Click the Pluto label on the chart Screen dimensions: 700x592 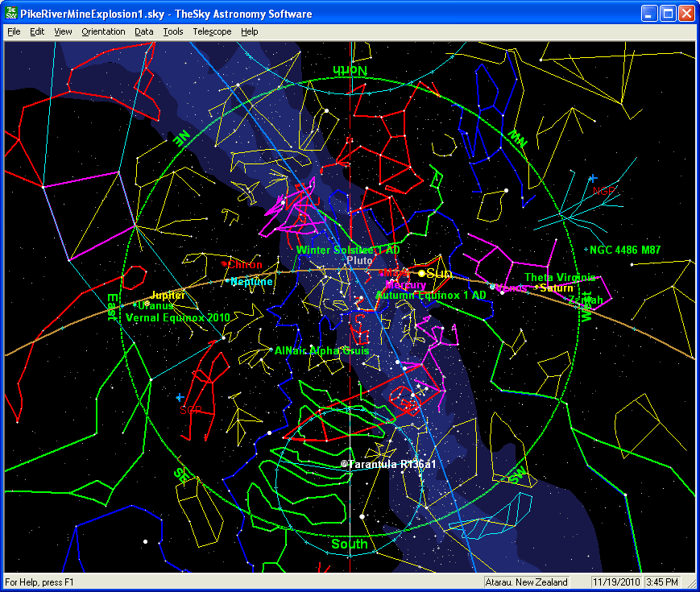pos(359,261)
